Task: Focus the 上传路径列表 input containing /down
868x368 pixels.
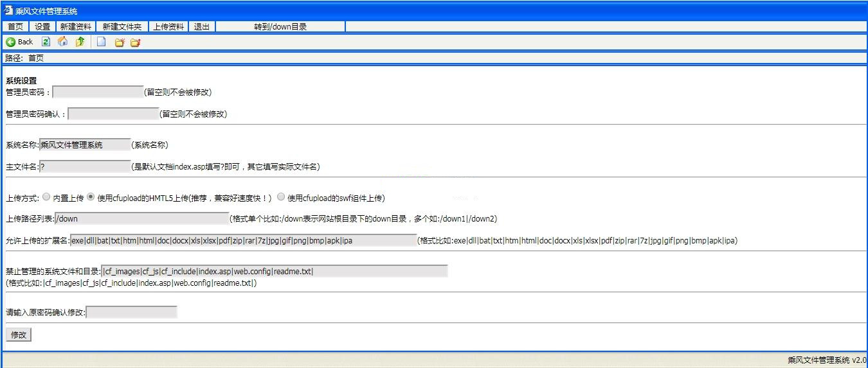Action: (x=141, y=218)
